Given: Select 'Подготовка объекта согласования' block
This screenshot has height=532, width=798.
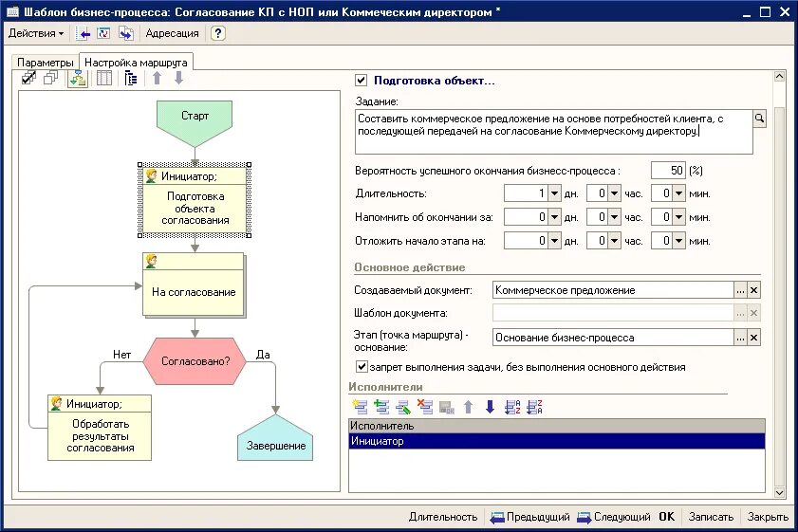Looking at the screenshot, I should tap(195, 200).
